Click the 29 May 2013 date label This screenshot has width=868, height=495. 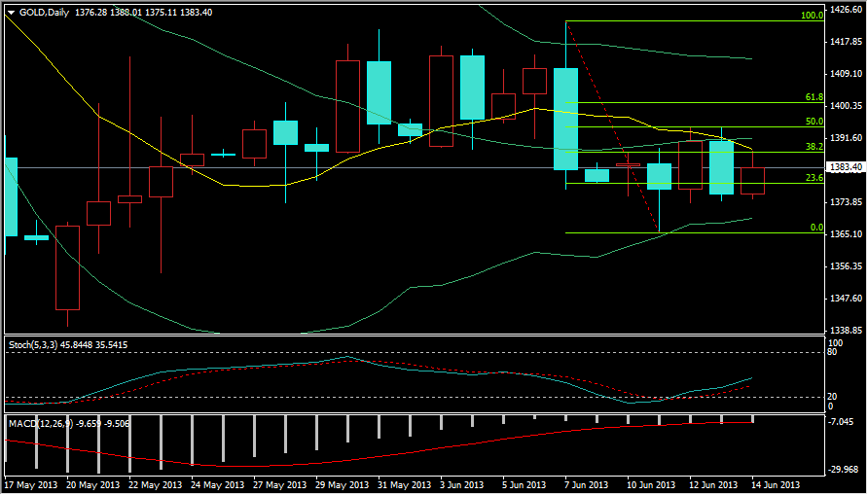point(344,485)
